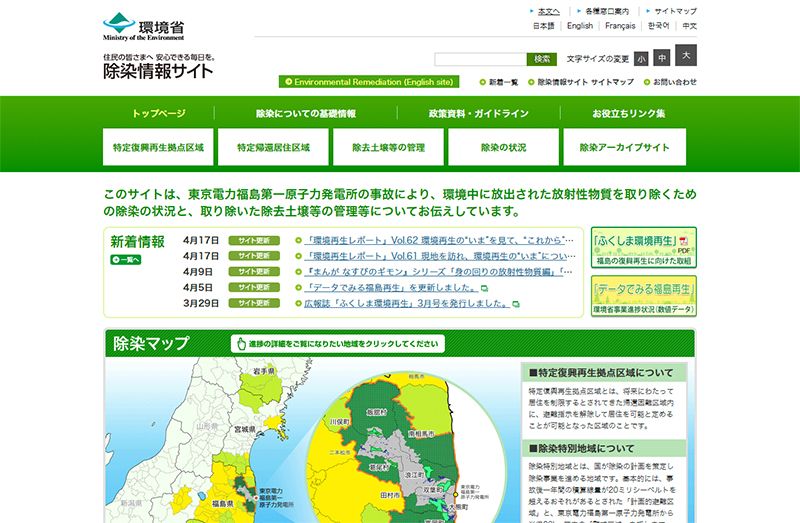Select 川俣町 area on zoomed map
The image size is (800, 523).
tap(340, 422)
